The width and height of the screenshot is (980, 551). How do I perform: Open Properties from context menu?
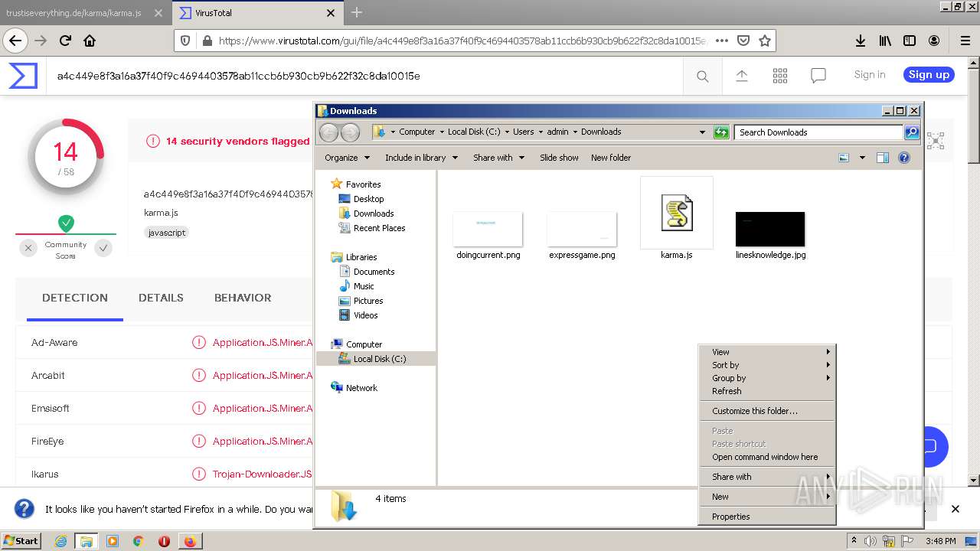pyautogui.click(x=766, y=517)
